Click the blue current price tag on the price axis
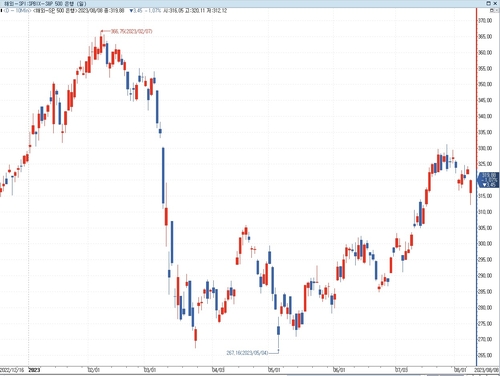The image size is (500, 376). pos(489,180)
